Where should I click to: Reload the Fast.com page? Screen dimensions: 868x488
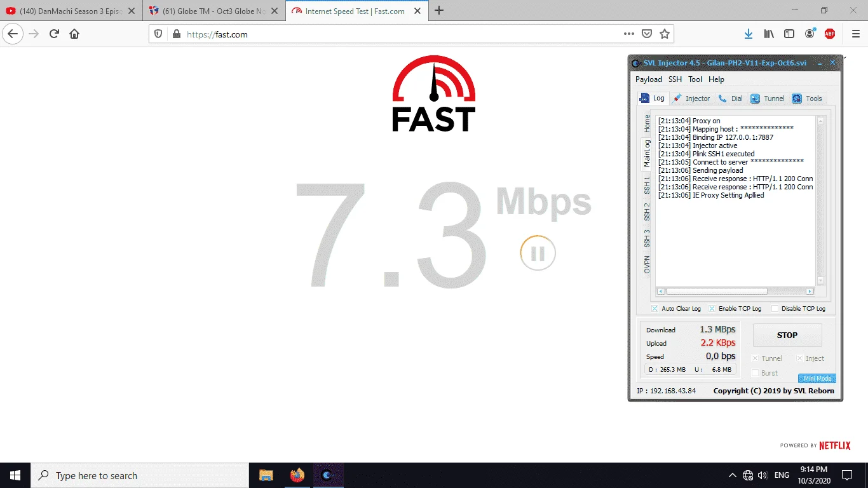click(55, 34)
